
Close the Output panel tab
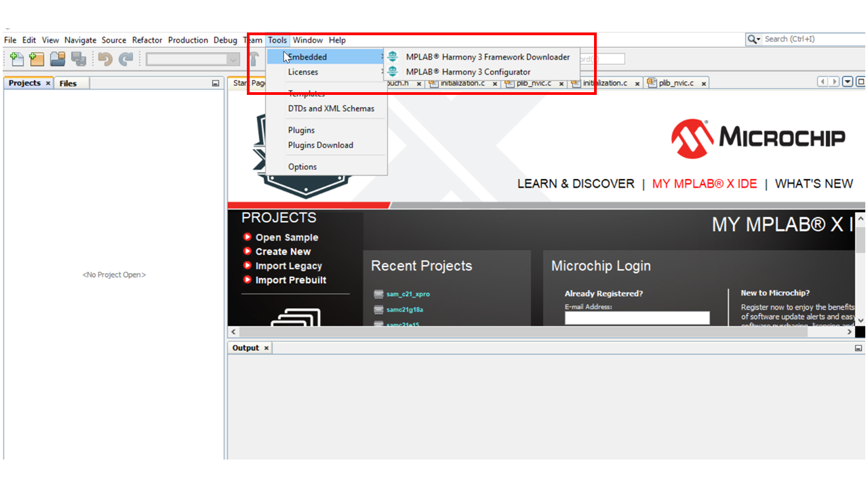267,348
